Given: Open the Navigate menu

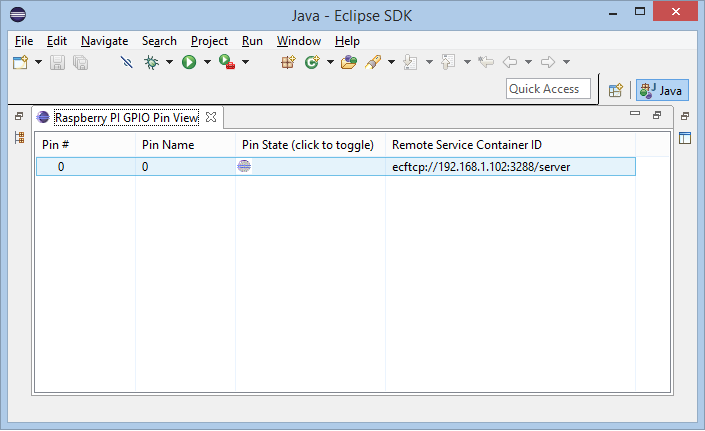Looking at the screenshot, I should point(104,41).
